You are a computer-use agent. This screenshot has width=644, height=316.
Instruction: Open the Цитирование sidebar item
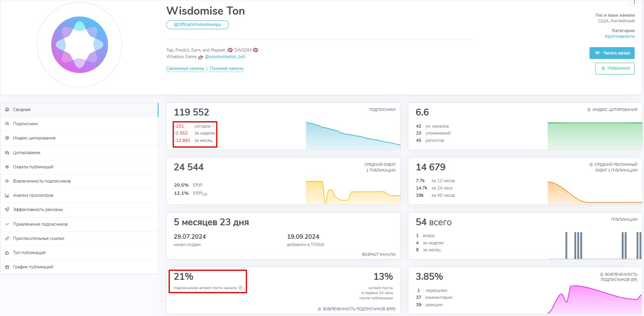click(79, 153)
